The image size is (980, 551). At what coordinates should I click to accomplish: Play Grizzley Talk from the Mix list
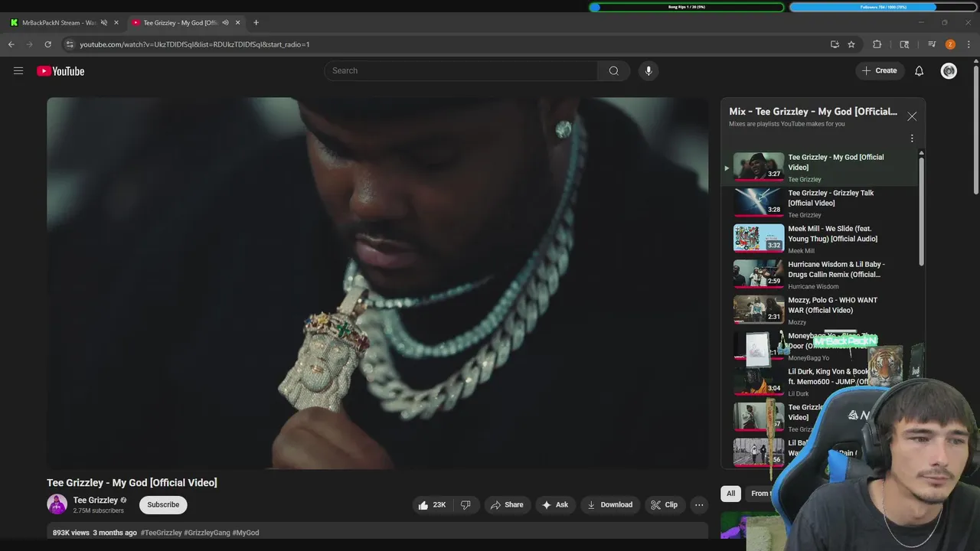point(819,203)
